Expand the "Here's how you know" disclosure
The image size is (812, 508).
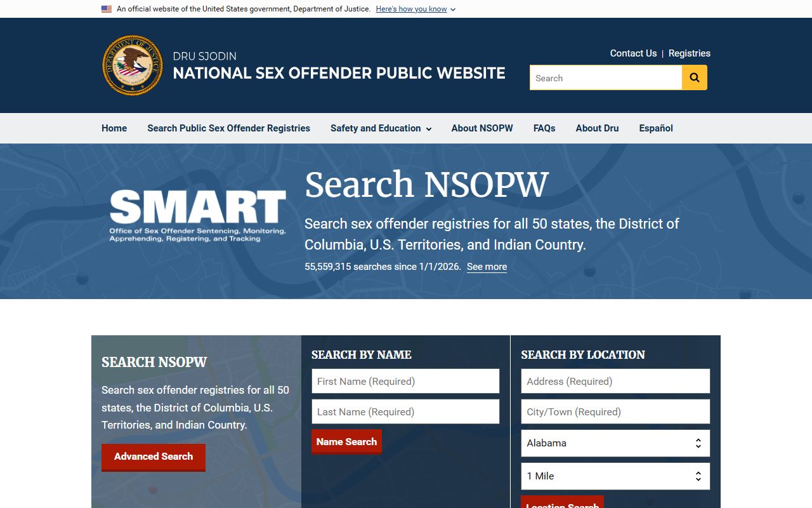tap(416, 9)
